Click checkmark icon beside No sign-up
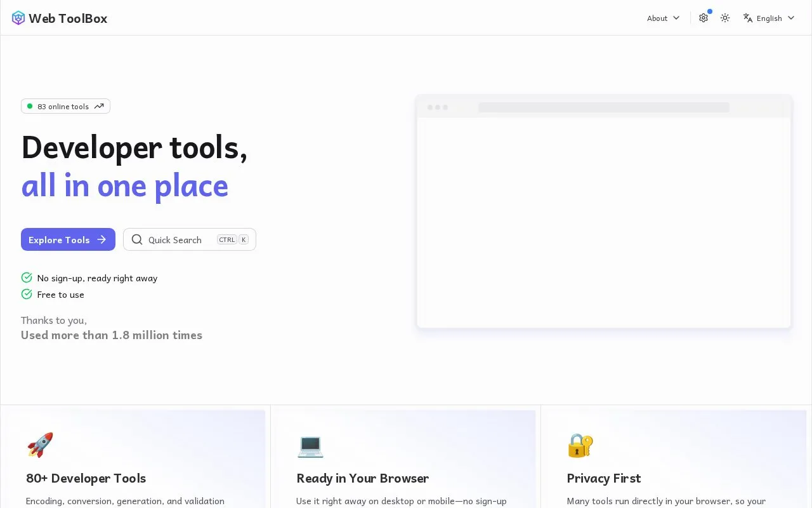This screenshot has width=812, height=508. [27, 277]
